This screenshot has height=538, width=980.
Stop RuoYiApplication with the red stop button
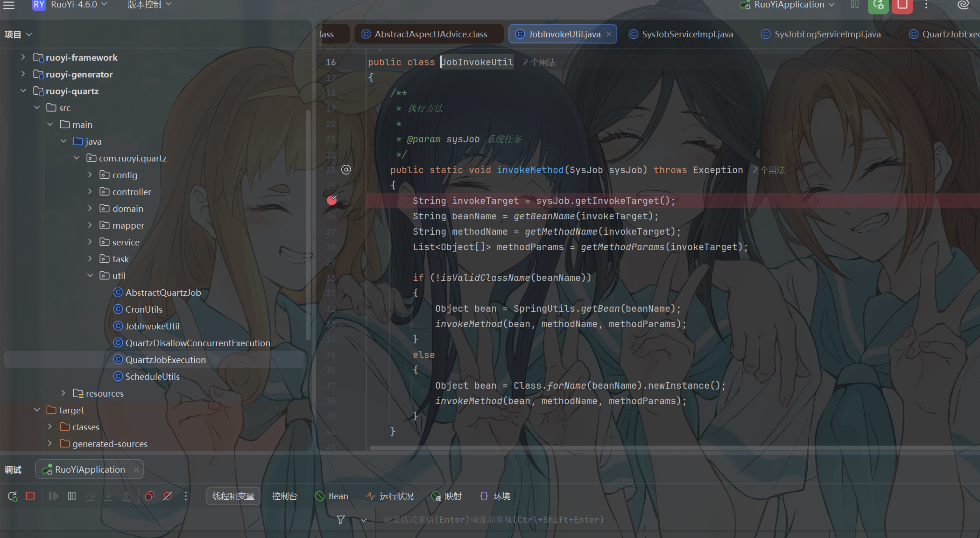[x=902, y=6]
